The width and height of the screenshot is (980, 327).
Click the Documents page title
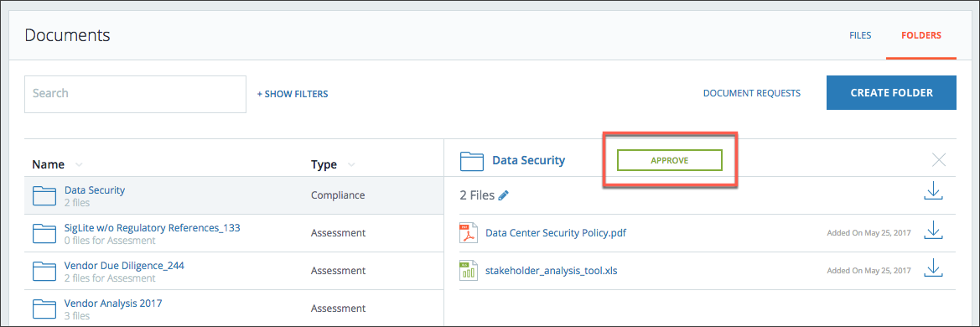click(67, 35)
